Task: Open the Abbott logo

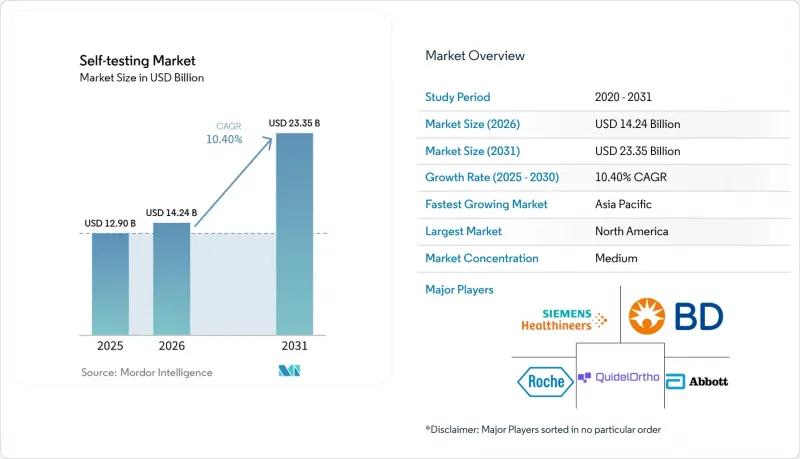Action: click(697, 381)
